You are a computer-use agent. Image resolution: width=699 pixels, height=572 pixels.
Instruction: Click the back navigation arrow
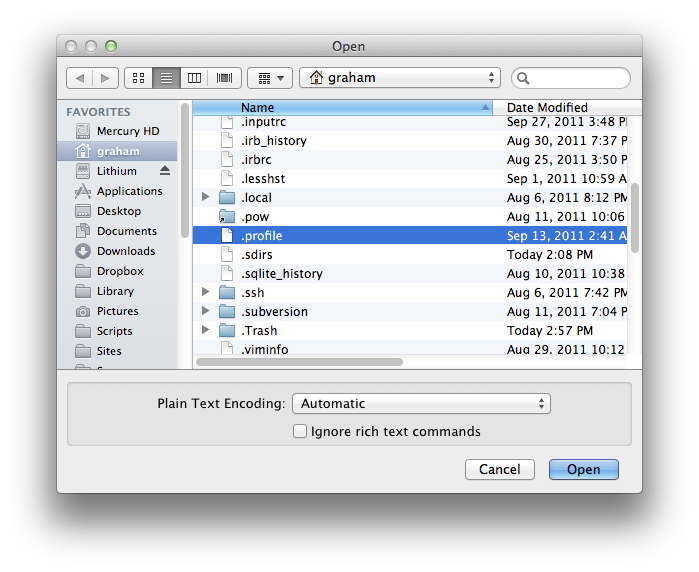(x=80, y=78)
